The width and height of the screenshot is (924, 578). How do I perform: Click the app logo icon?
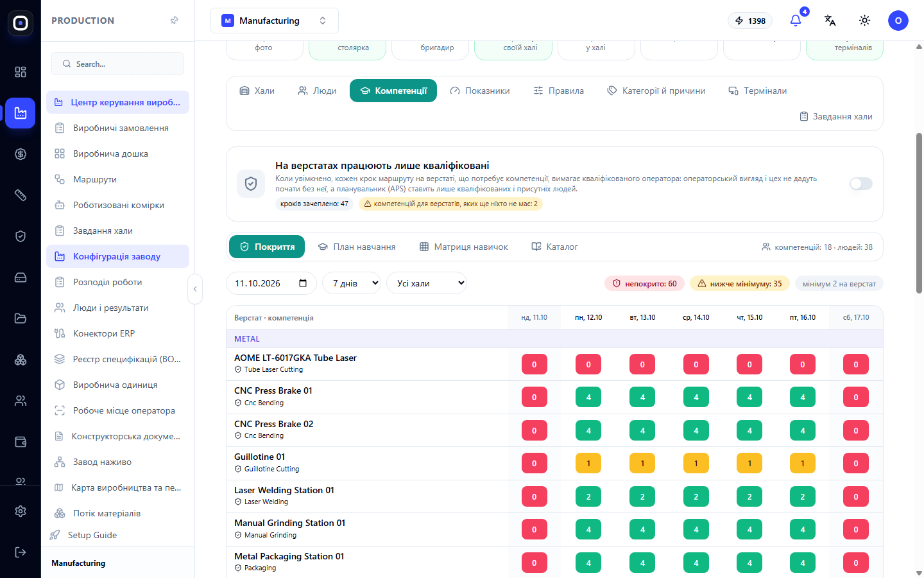pyautogui.click(x=21, y=23)
